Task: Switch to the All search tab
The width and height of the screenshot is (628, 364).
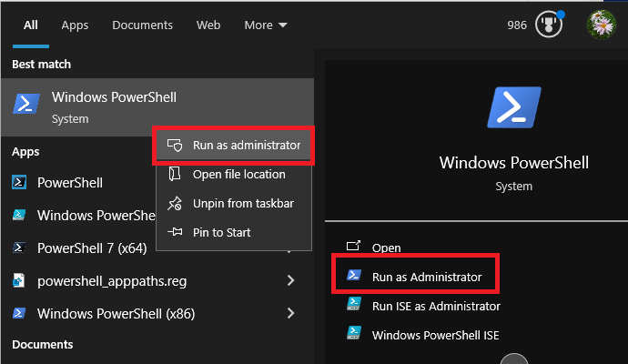Action: point(30,25)
